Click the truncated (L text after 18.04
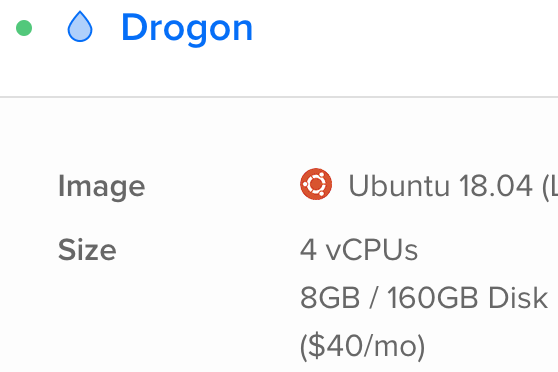 tap(550, 186)
